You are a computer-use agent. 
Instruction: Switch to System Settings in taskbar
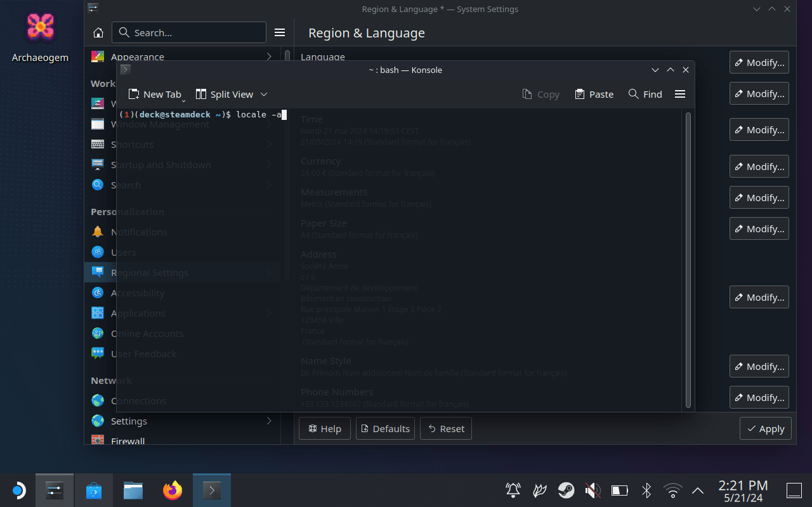55,490
